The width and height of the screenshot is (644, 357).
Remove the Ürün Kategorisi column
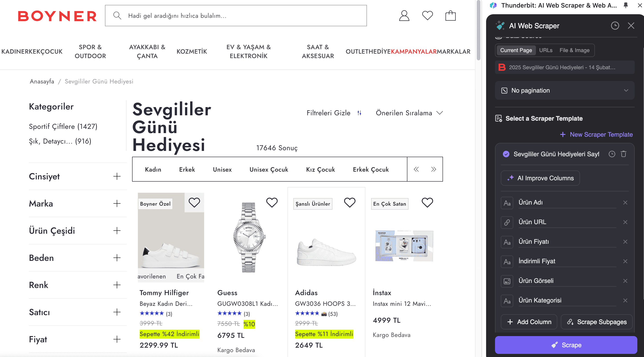tap(625, 300)
